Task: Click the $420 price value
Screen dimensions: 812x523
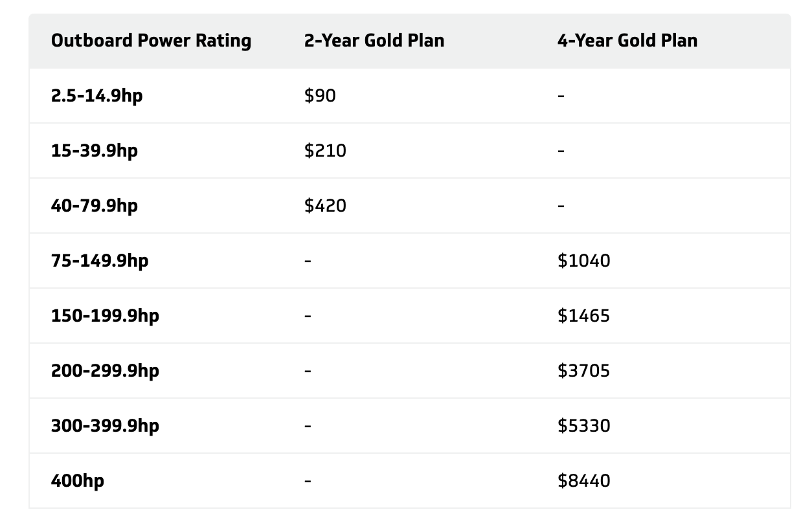Action: [x=325, y=206]
